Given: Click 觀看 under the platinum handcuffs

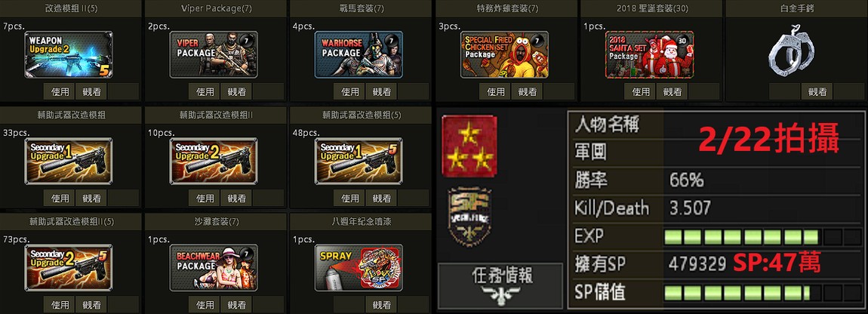Looking at the screenshot, I should coord(817,91).
